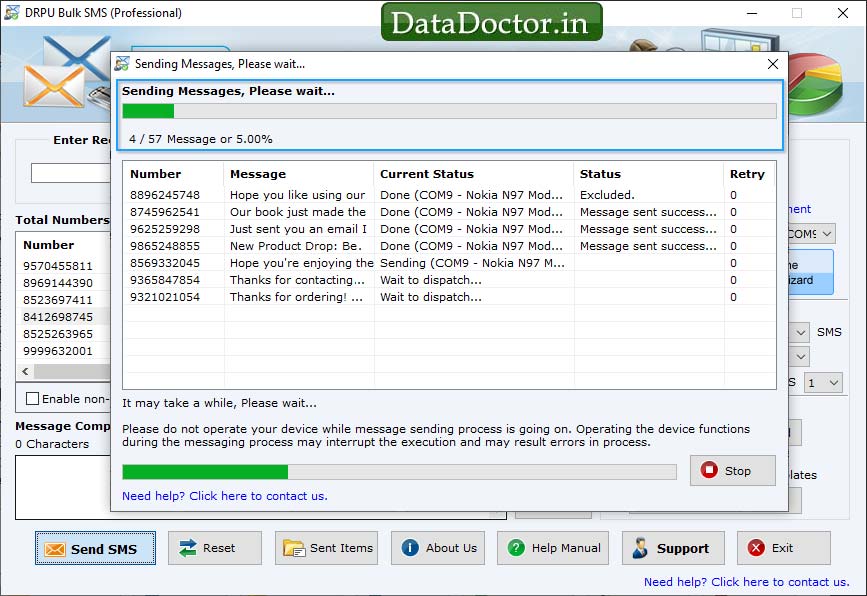Select row with number 9865248855
867x596 pixels.
click(449, 246)
